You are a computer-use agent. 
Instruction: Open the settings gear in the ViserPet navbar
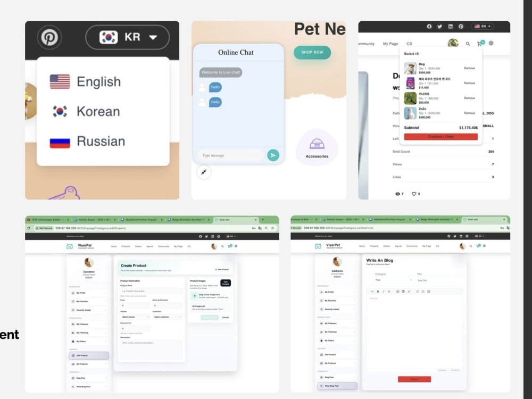491,44
